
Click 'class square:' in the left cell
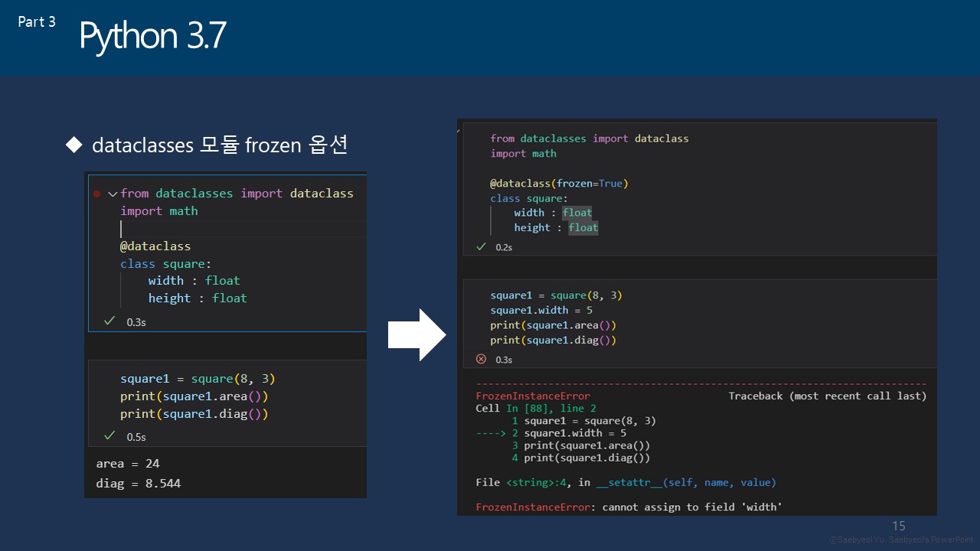coord(165,263)
